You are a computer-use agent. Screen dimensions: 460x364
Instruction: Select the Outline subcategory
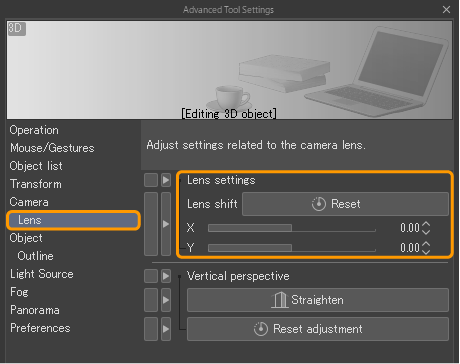point(35,256)
